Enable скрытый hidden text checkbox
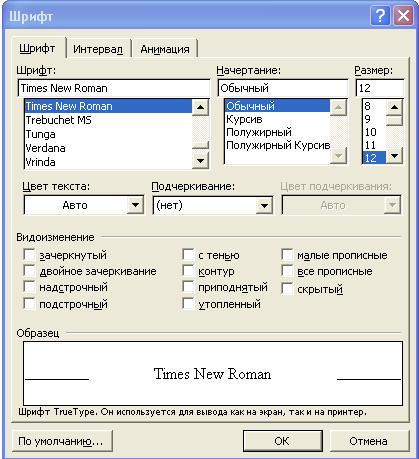Screen dimensions: 419x459 287,289
